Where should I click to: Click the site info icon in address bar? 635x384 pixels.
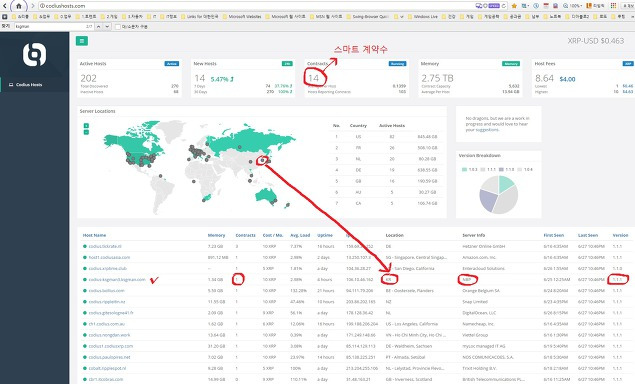[x=42, y=6]
